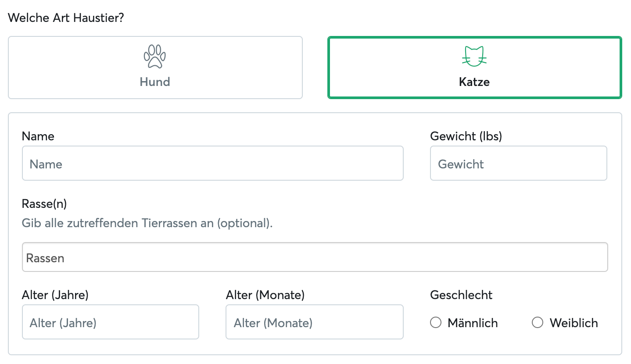
Task: Focus the Alter (Jahre) input field
Action: pos(110,322)
